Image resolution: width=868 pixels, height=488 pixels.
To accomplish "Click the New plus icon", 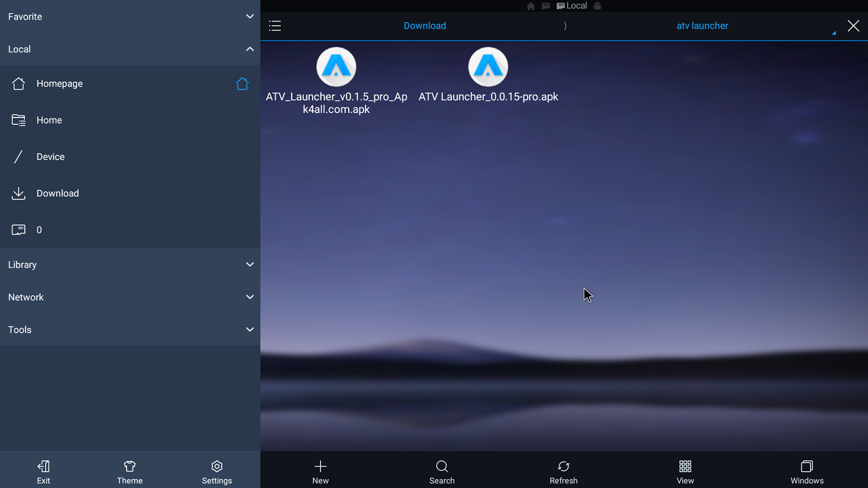I will pyautogui.click(x=320, y=472).
